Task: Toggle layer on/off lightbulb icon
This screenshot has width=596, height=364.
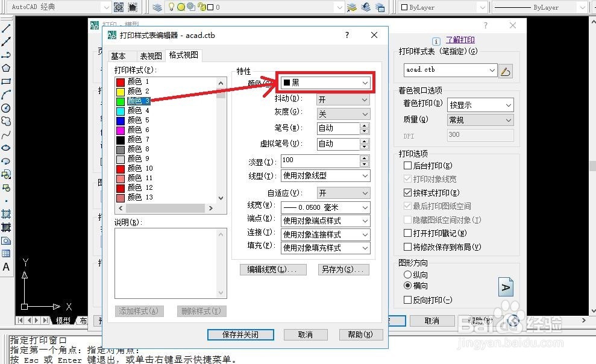Action: pos(171,7)
